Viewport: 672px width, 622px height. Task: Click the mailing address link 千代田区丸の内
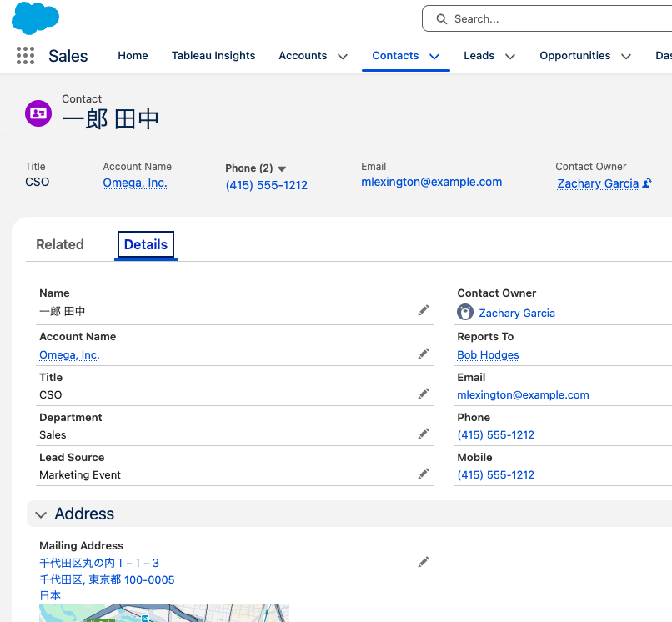99,563
